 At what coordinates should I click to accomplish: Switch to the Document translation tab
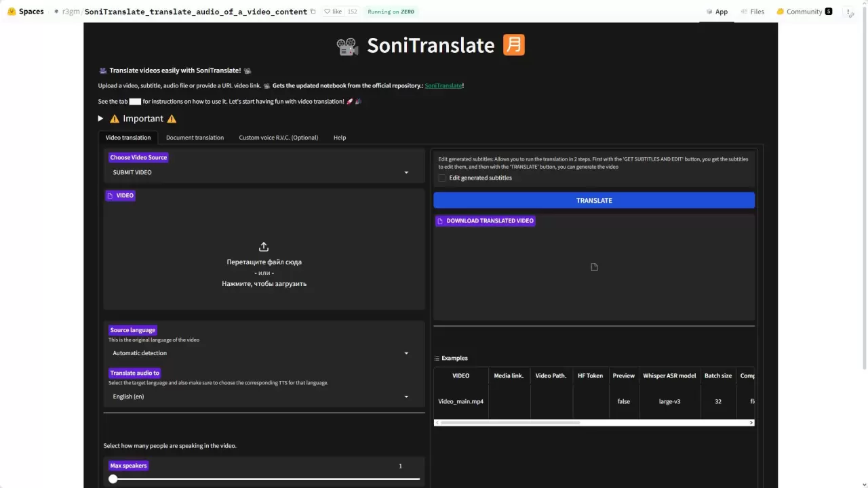point(195,138)
